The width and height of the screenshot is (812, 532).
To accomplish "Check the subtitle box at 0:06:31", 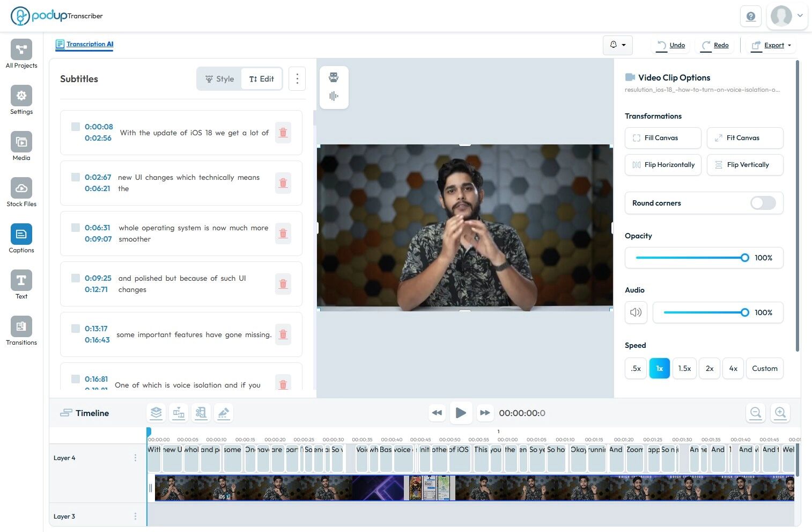I will pos(76,228).
